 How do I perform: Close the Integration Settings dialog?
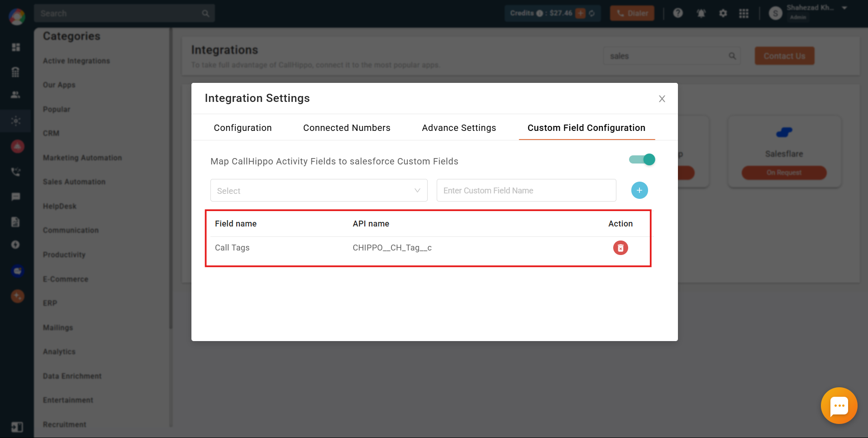point(662,99)
